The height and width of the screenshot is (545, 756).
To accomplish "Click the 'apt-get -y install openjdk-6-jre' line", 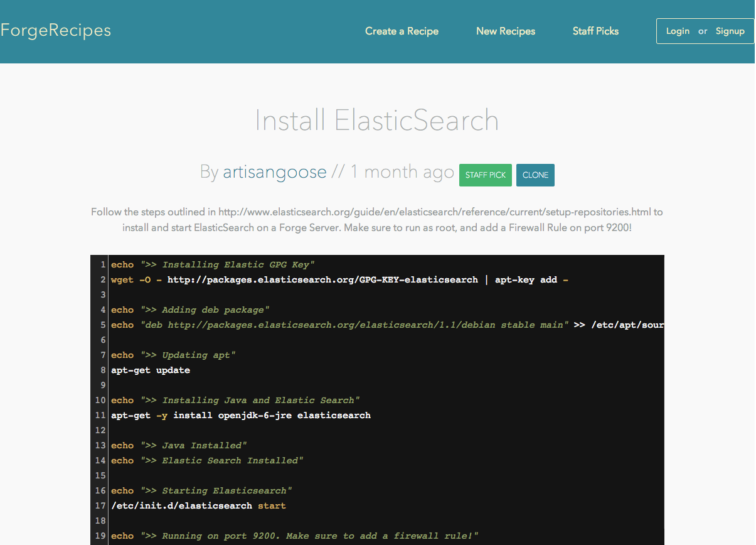I will 241,415.
